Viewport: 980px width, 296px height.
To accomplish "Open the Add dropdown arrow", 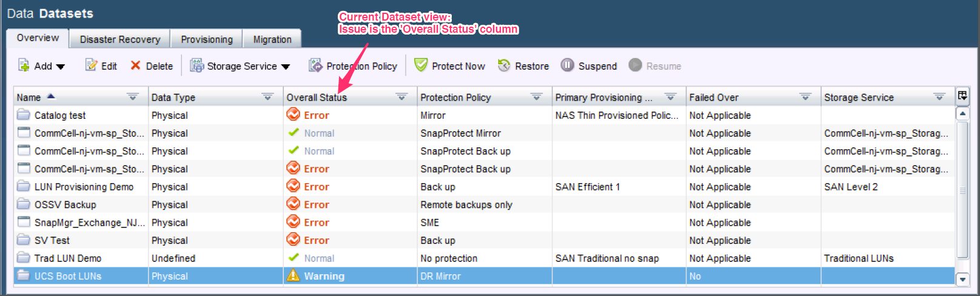I will coord(61,67).
